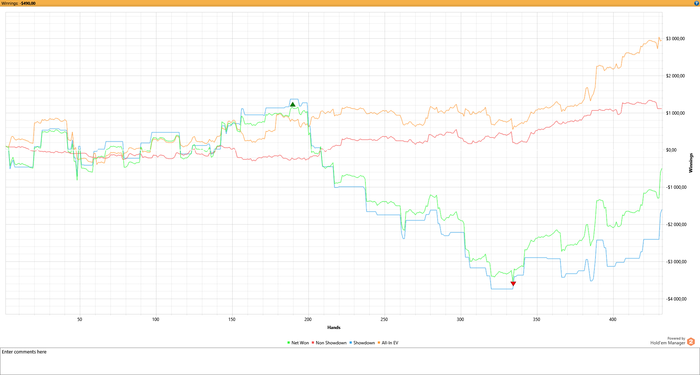Click the green Net Won legend dot
Screen dimensions: 700x375
(x=289, y=343)
